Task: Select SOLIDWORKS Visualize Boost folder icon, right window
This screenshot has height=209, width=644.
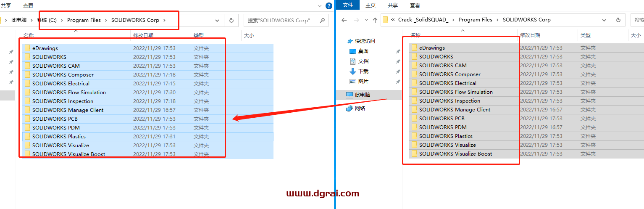Action: pyautogui.click(x=415, y=153)
